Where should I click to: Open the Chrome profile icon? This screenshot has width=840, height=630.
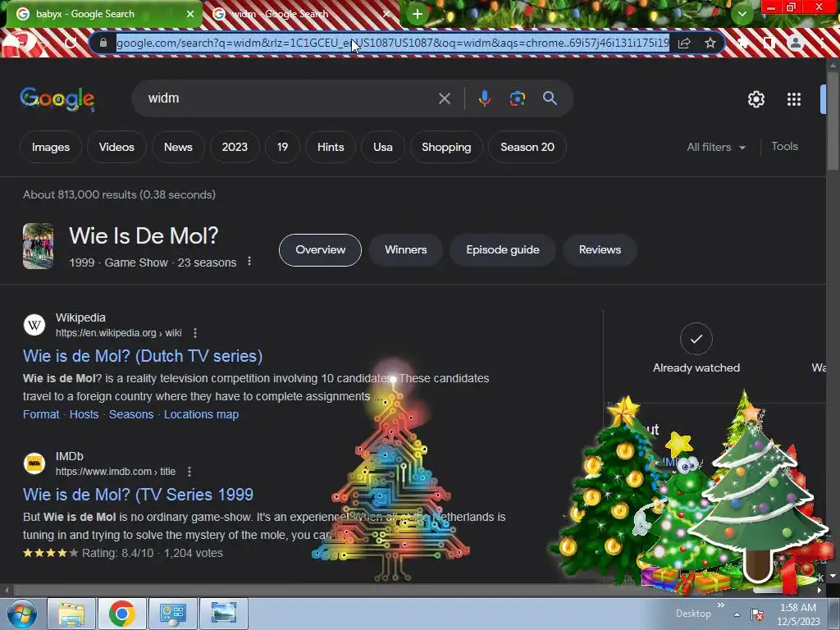pos(796,43)
